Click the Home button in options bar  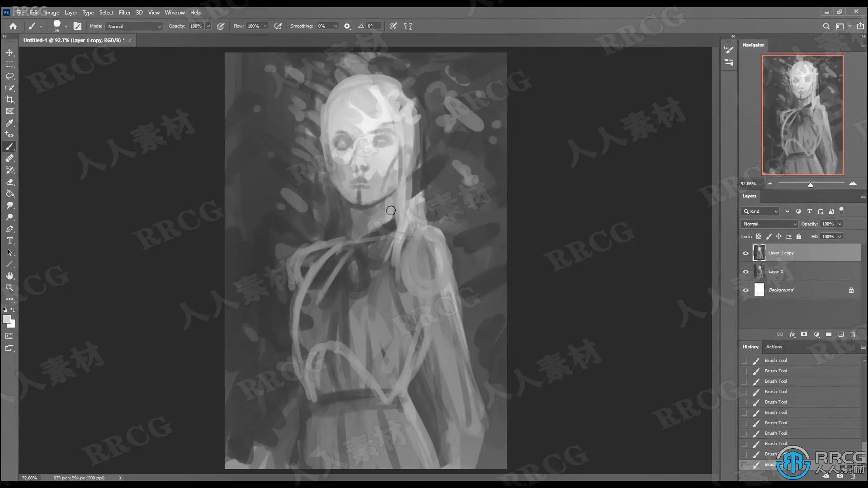click(x=13, y=26)
